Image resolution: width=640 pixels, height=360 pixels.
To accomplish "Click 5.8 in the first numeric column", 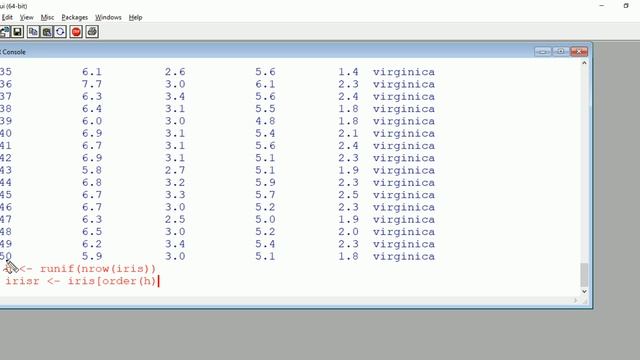I will [92, 170].
